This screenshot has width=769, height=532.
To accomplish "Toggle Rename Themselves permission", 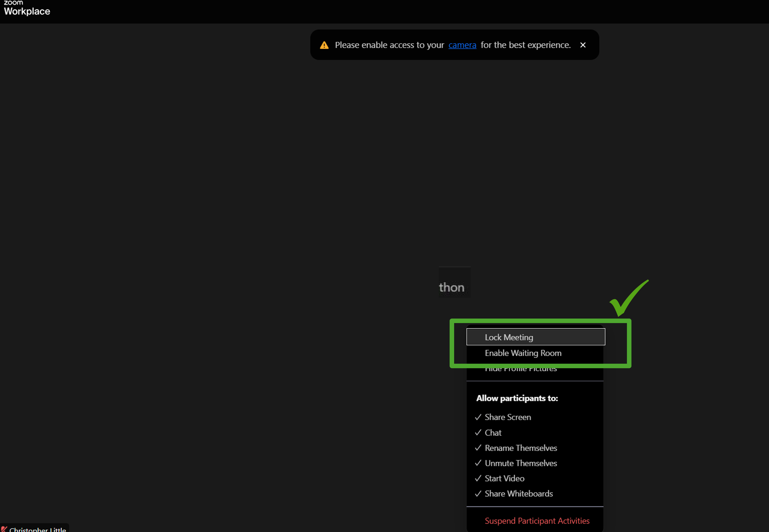I will click(521, 448).
